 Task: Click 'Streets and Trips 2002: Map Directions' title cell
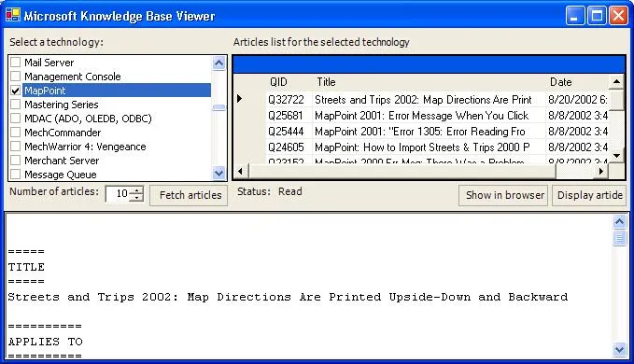click(429, 99)
